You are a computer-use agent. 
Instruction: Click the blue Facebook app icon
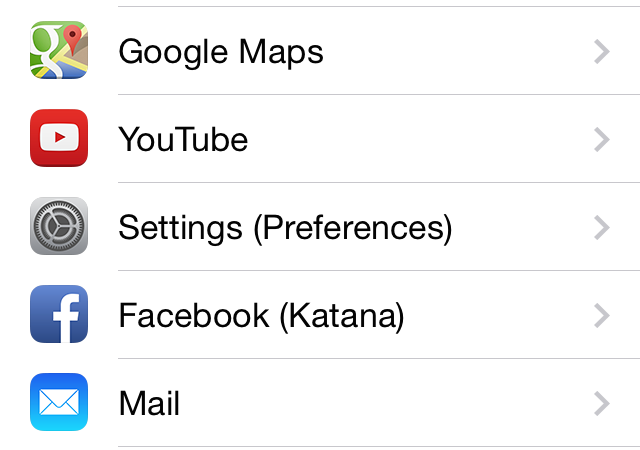click(59, 314)
